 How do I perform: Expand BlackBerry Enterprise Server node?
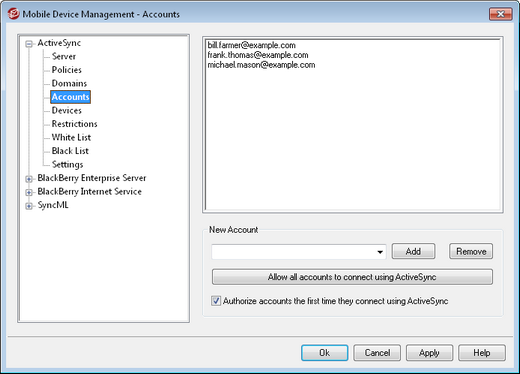click(29, 179)
